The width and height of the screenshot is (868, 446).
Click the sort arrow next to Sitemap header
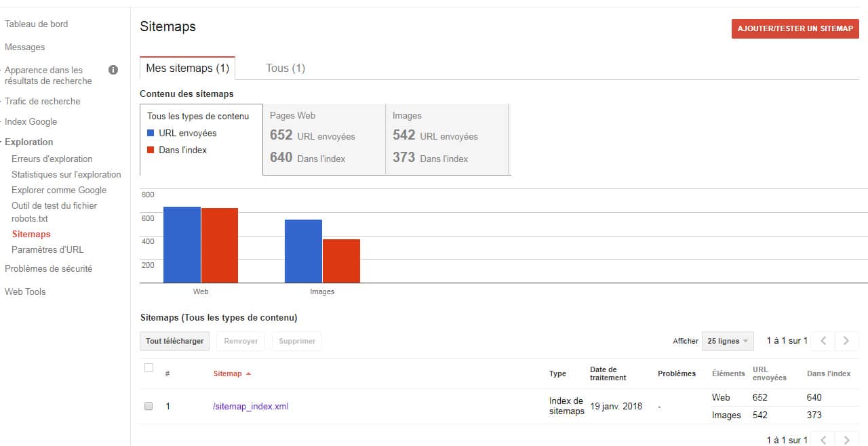click(x=248, y=374)
